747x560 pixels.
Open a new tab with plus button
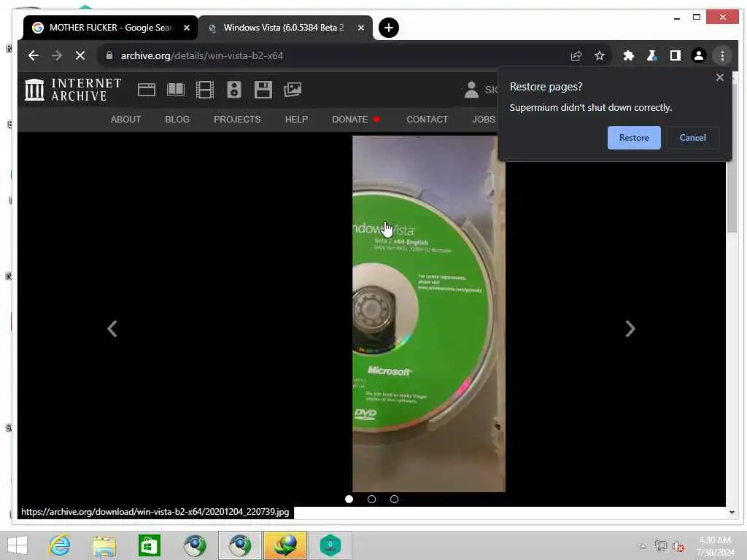pyautogui.click(x=389, y=28)
